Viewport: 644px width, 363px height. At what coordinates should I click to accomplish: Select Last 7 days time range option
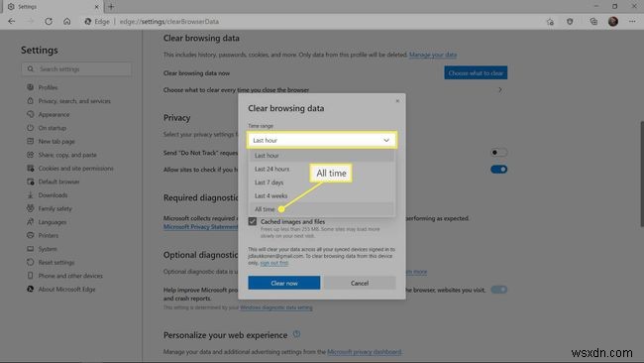(x=322, y=182)
